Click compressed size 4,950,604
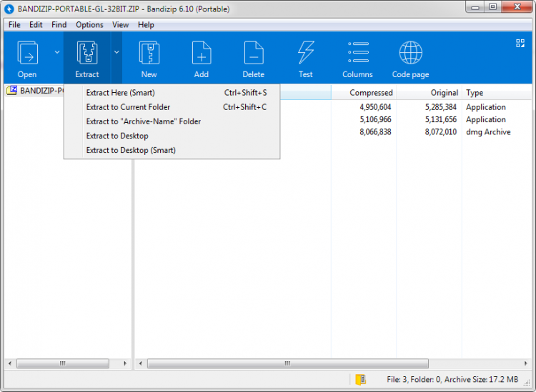 (x=375, y=107)
